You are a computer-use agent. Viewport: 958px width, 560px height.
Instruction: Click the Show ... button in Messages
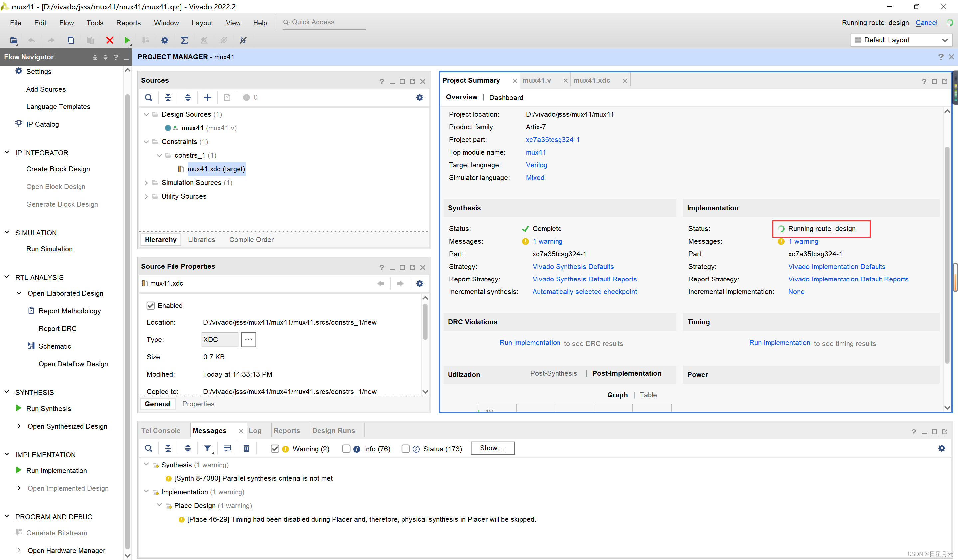pyautogui.click(x=492, y=448)
